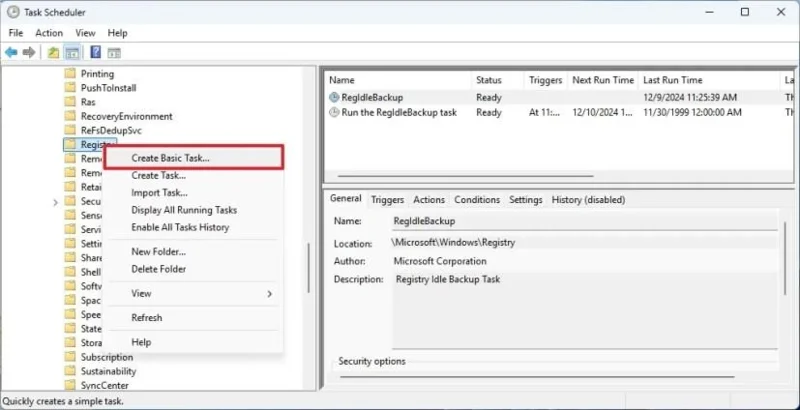Sort by Next Run Time column header
Viewport: 800px width, 410px height.
pos(603,80)
